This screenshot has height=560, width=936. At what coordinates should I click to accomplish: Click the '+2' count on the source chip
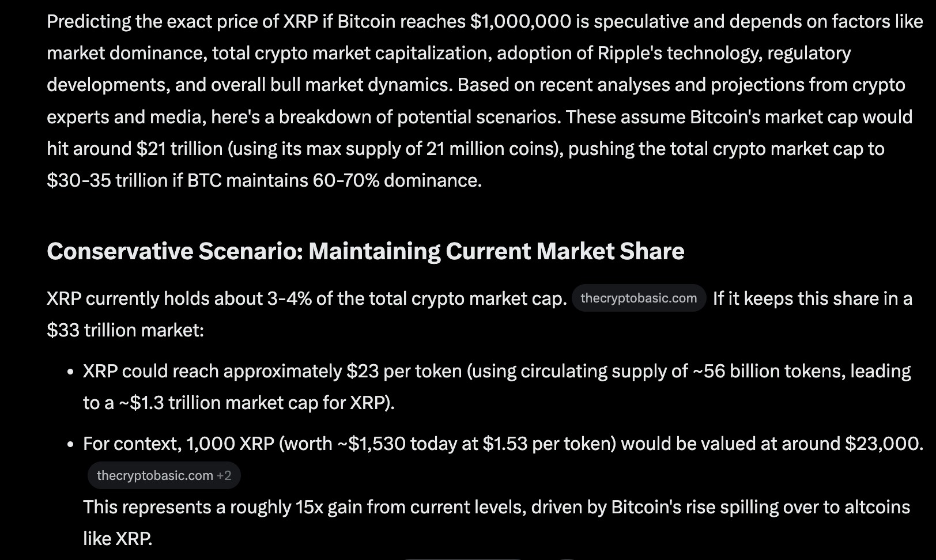(x=224, y=475)
